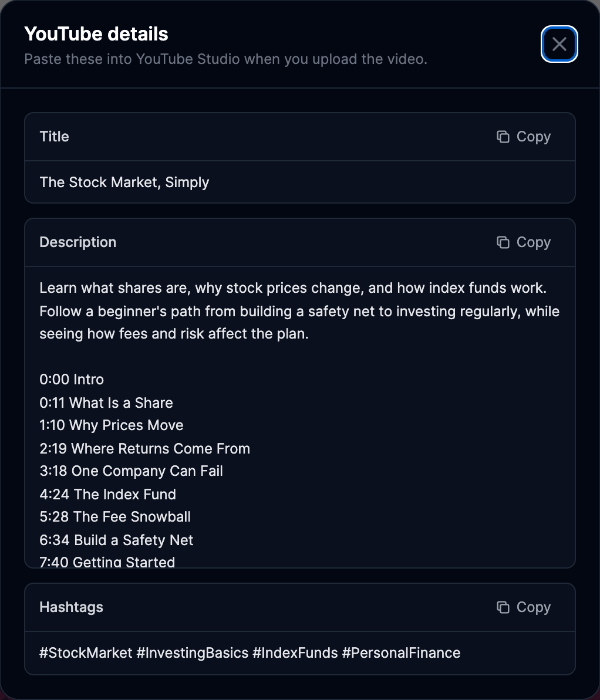
Task: Copy the description text
Action: [x=524, y=242]
